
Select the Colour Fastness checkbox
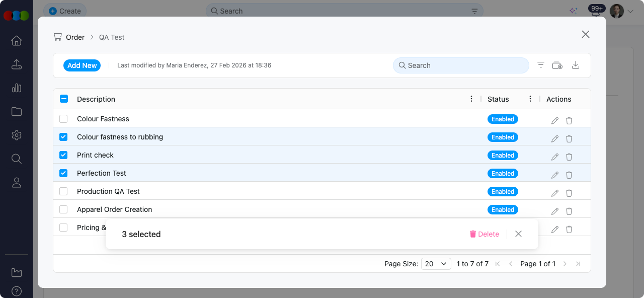63,119
